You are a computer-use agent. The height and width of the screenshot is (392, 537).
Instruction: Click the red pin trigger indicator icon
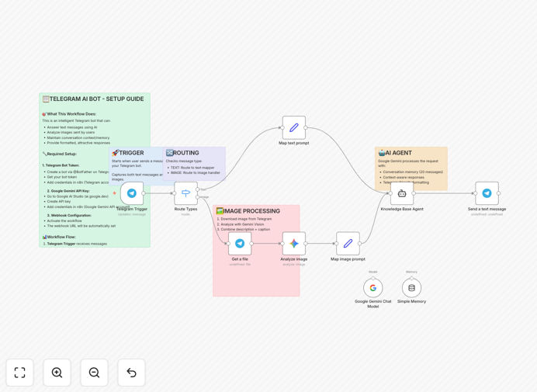(x=114, y=193)
